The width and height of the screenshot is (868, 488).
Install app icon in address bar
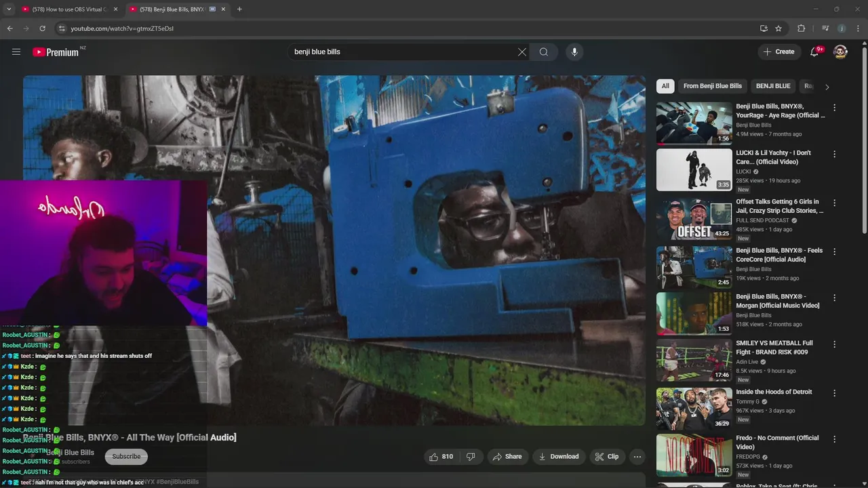coord(764,28)
